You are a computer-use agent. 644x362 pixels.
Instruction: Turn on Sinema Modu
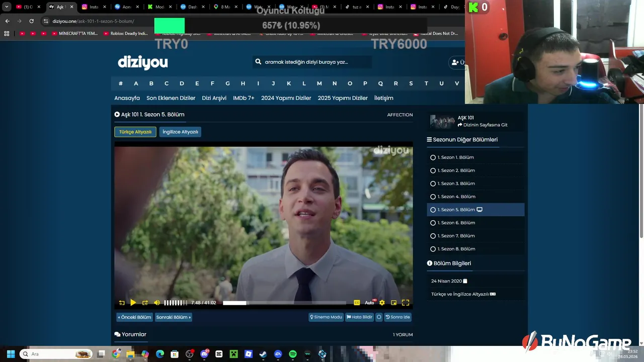coord(326,317)
